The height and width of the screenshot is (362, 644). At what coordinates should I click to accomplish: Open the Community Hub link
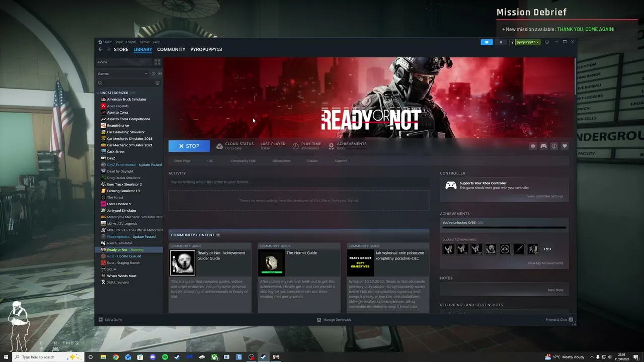coord(243,161)
